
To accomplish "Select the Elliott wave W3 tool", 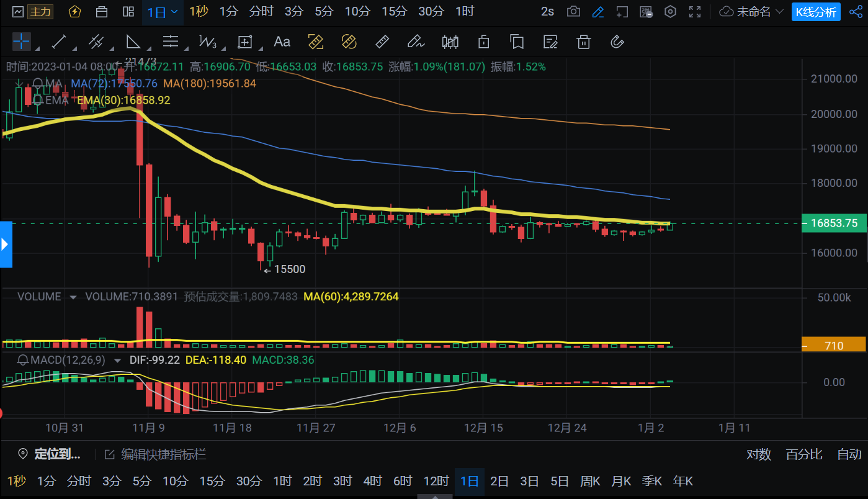I will tap(207, 42).
